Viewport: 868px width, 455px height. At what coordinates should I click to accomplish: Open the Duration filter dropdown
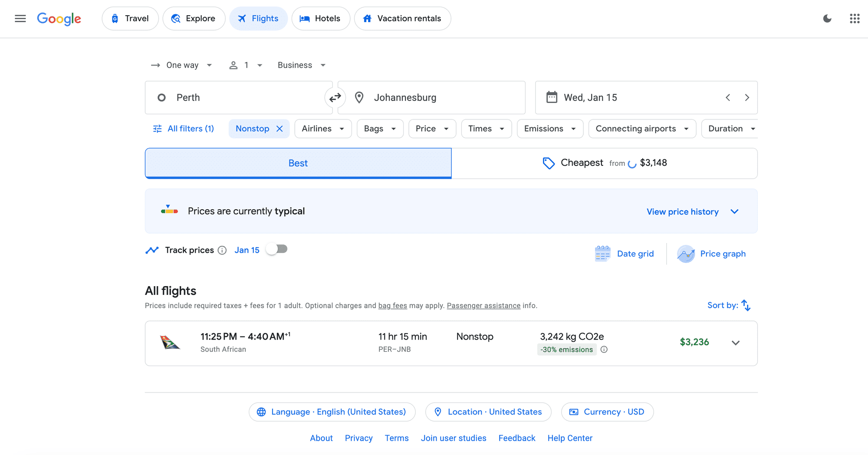(x=730, y=129)
